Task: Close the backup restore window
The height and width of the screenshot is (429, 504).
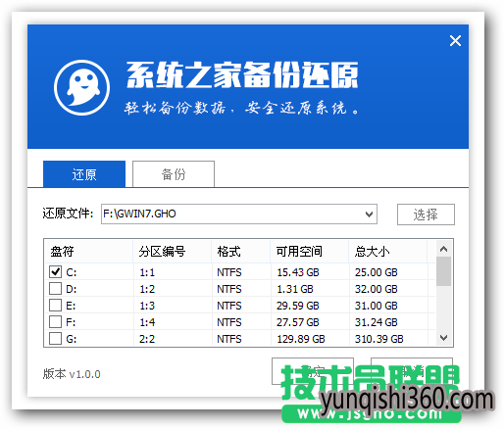Action: tap(455, 41)
